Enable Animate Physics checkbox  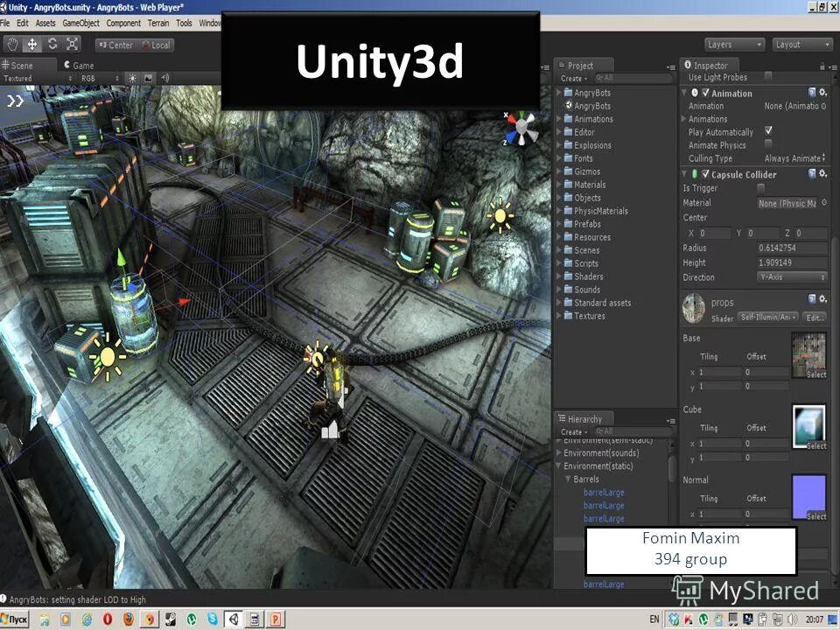click(769, 144)
